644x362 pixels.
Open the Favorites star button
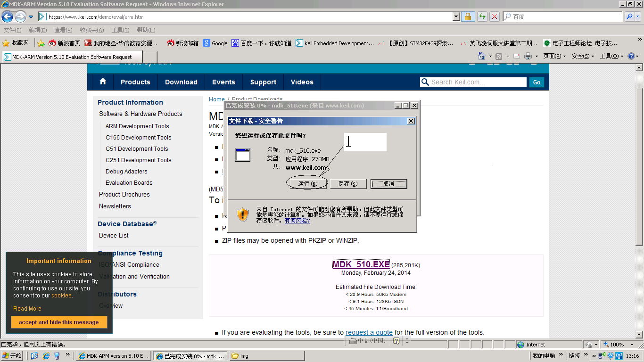(16, 43)
